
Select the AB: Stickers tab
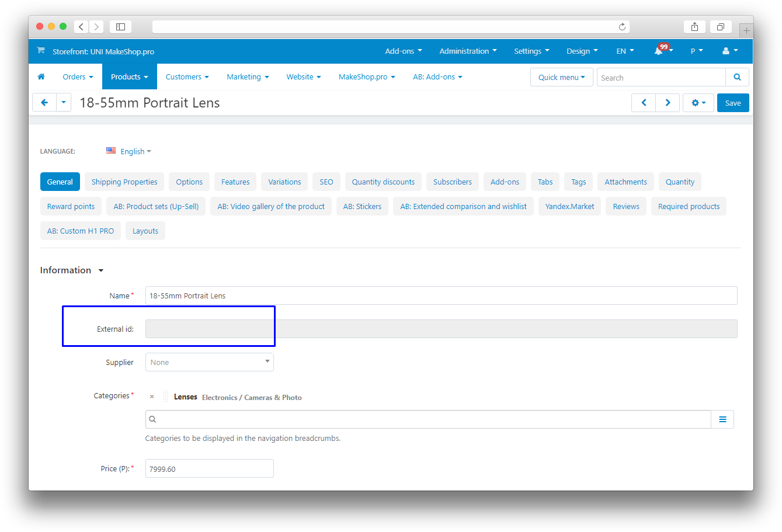pos(362,207)
